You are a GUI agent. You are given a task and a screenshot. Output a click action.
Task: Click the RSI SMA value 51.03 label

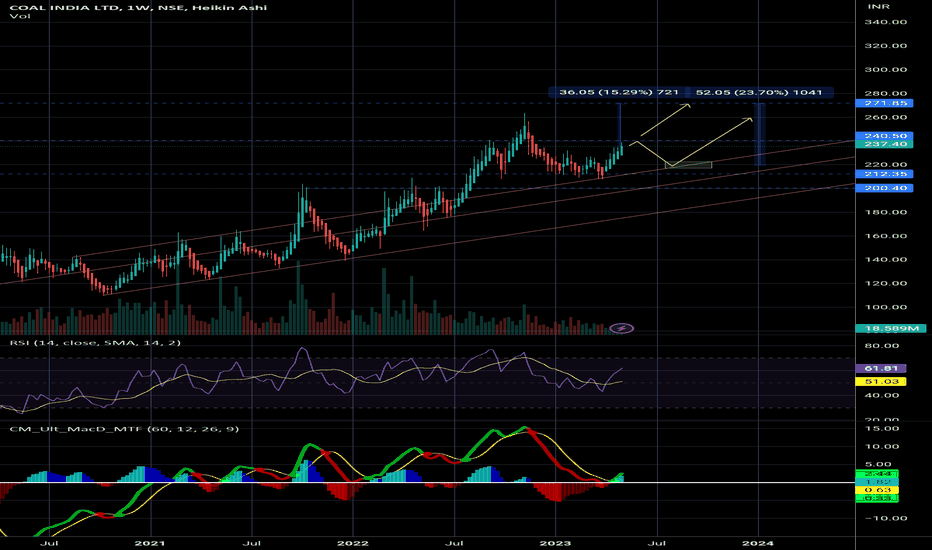tap(881, 381)
